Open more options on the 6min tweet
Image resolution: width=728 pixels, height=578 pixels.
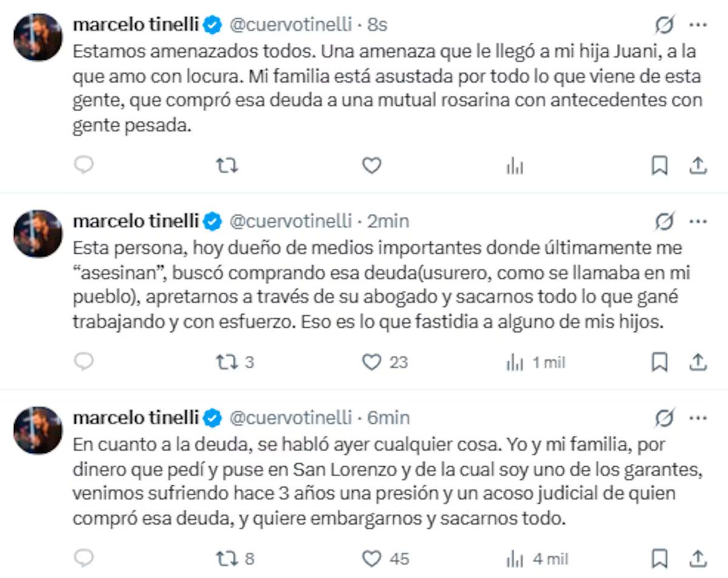click(x=698, y=418)
